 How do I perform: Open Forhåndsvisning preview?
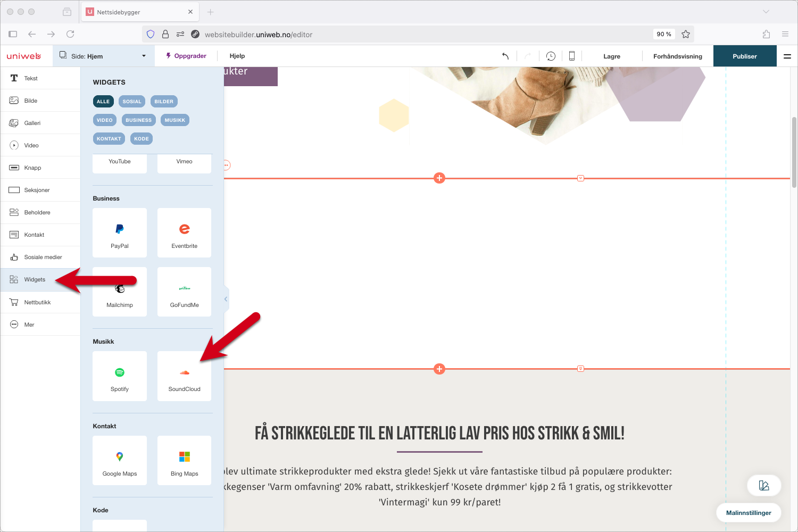678,56
